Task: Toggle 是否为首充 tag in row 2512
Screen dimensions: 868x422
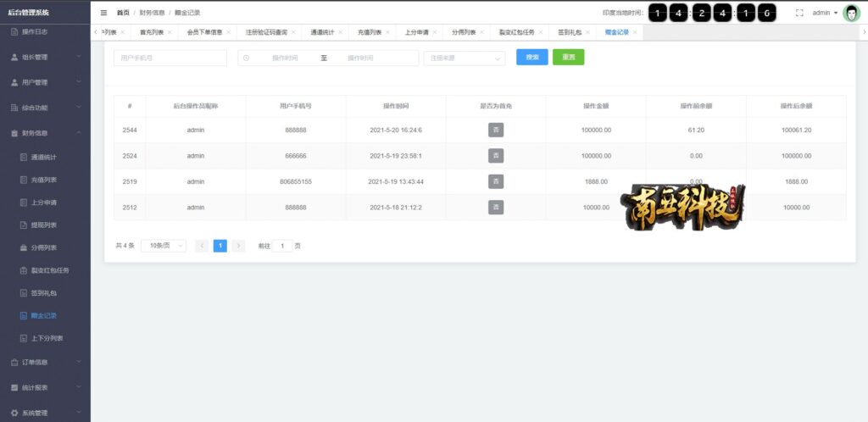Action: tap(496, 208)
